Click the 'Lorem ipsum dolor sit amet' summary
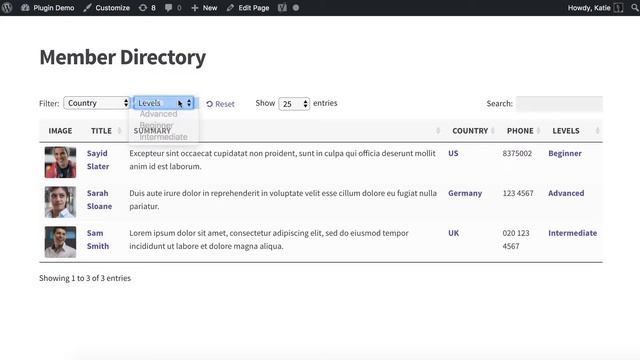This screenshot has width=640, height=360. (269, 240)
